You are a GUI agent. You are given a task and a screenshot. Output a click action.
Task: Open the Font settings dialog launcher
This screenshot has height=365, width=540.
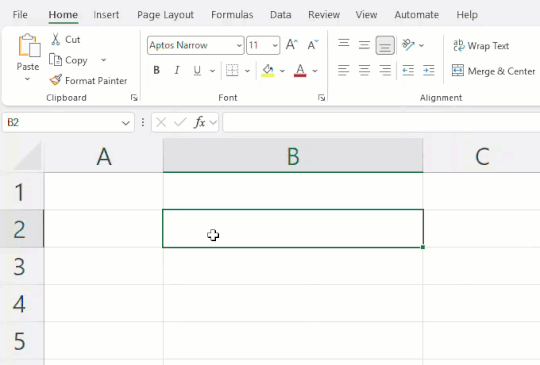click(321, 98)
